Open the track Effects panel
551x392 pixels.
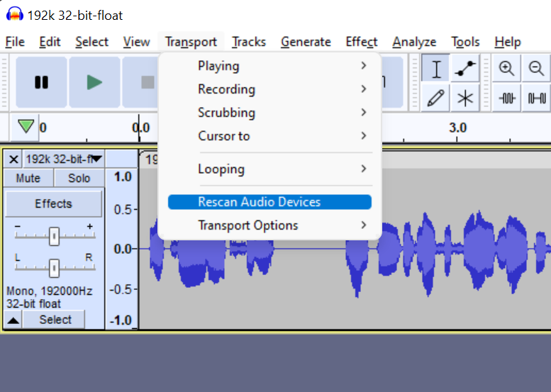(53, 203)
